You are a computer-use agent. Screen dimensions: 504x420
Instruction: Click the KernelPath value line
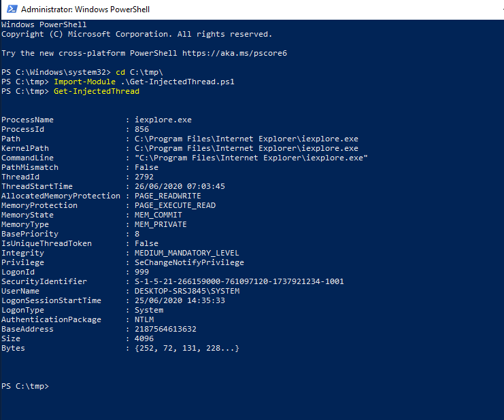[246, 148]
